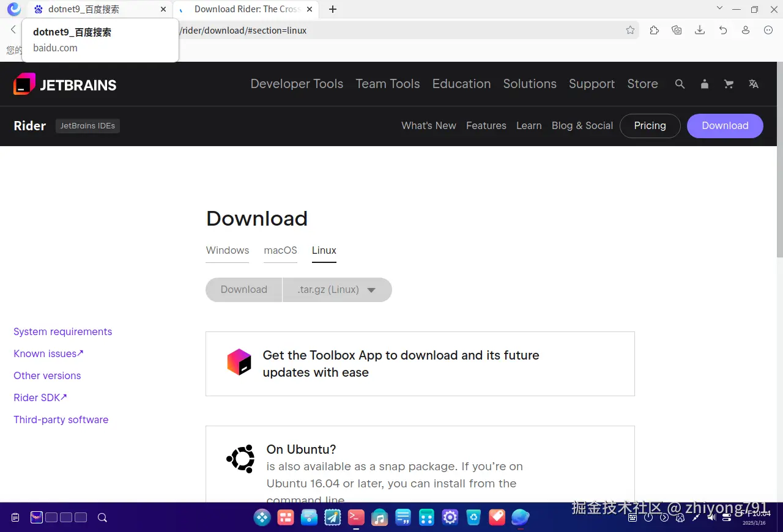Open the music player in the dock
783x532 pixels.
[379, 518]
